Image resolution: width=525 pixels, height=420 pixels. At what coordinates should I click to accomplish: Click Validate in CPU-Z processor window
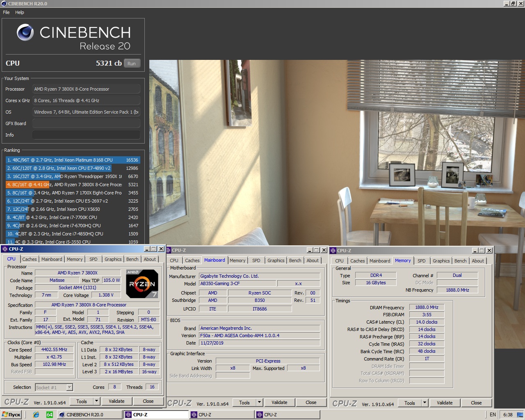(116, 402)
